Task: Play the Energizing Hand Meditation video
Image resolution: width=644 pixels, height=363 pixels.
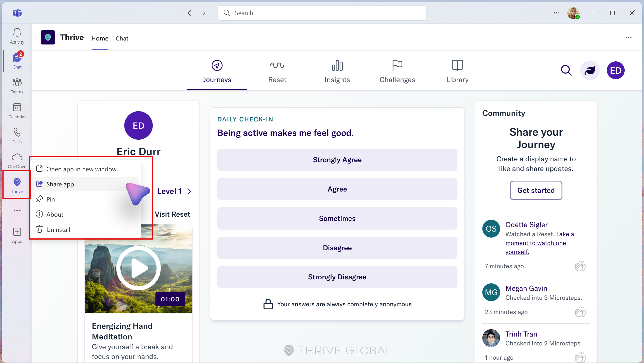Action: [x=138, y=267]
